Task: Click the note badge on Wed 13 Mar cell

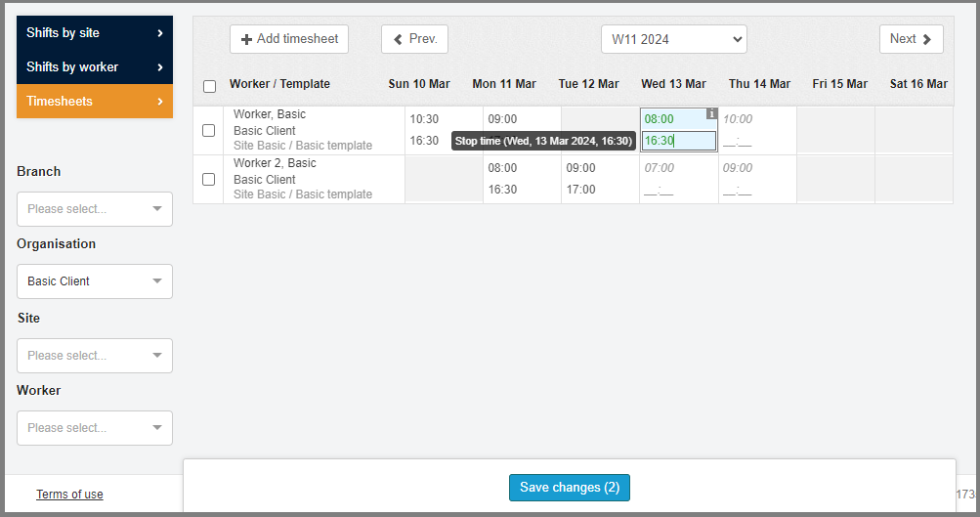Action: (x=711, y=114)
